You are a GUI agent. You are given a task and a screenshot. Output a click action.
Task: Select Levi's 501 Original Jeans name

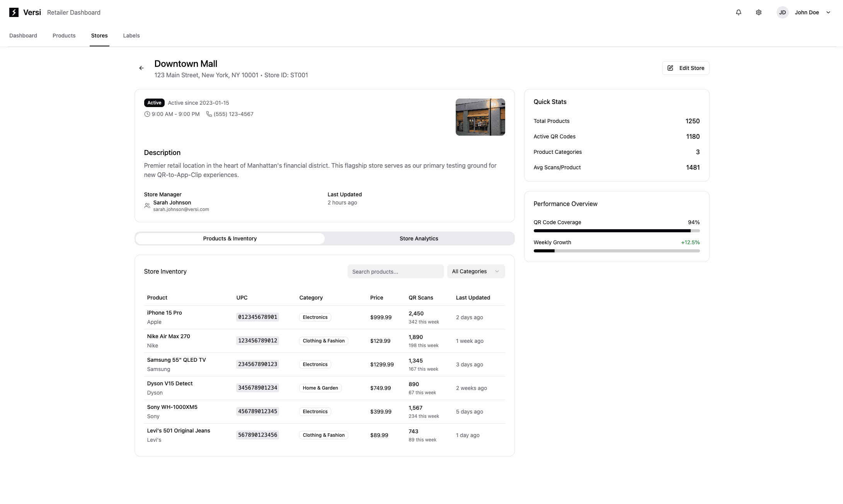pos(179,431)
